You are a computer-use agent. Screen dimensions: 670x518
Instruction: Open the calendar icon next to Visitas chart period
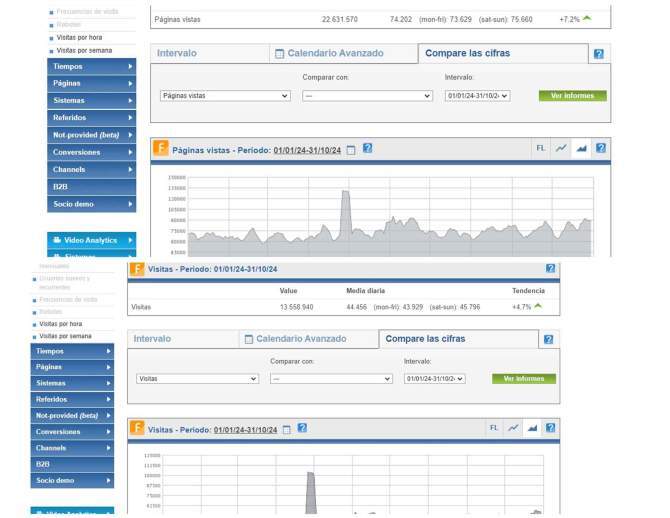286,429
